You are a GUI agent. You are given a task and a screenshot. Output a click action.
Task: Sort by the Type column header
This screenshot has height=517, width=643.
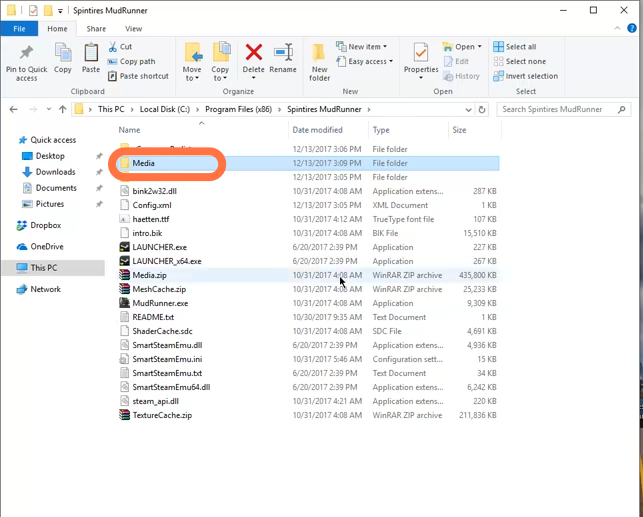381,130
